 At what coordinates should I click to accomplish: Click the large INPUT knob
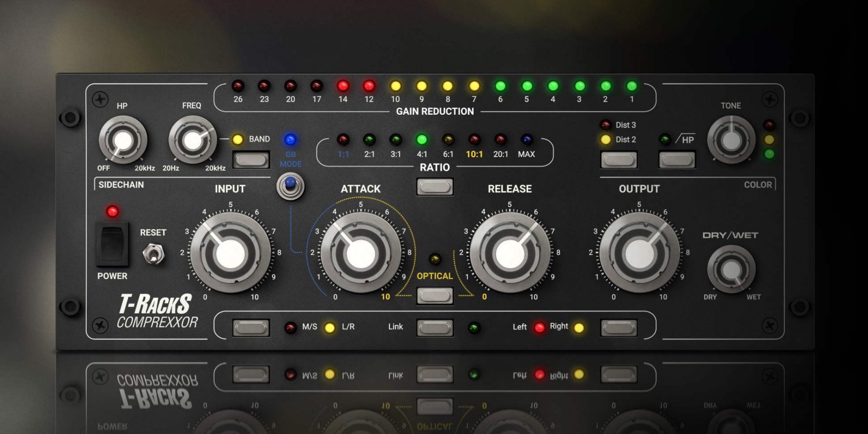pyautogui.click(x=231, y=253)
